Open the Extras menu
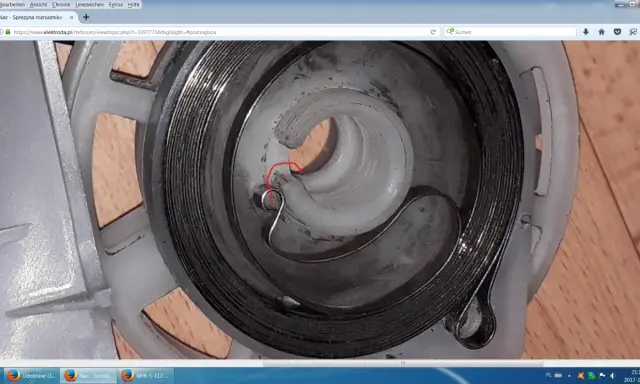The width and height of the screenshot is (640, 384). [116, 4]
